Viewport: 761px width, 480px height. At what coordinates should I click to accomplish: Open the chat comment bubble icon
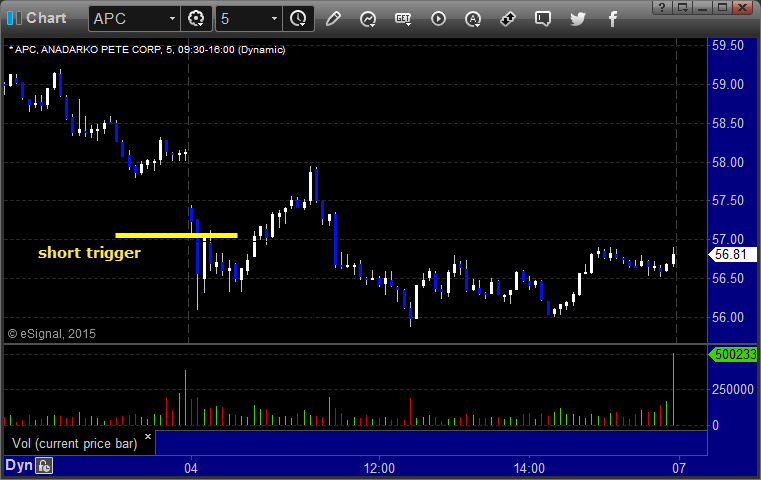coord(543,19)
